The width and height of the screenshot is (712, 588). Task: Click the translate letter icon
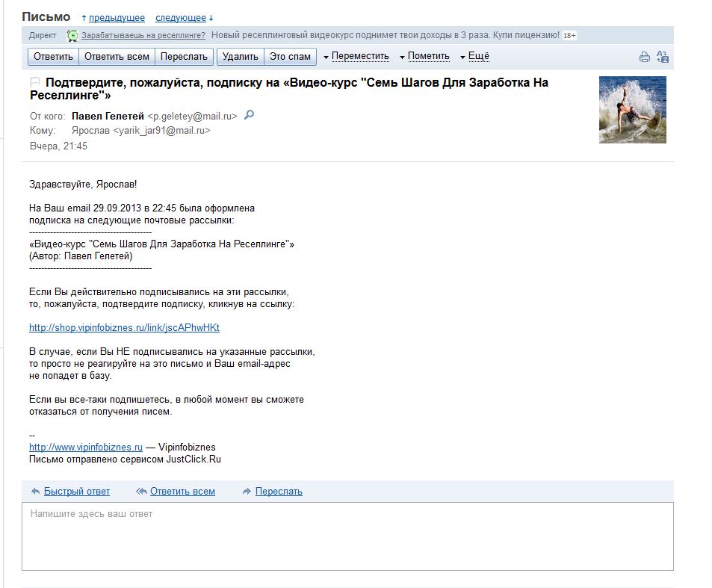pos(663,57)
